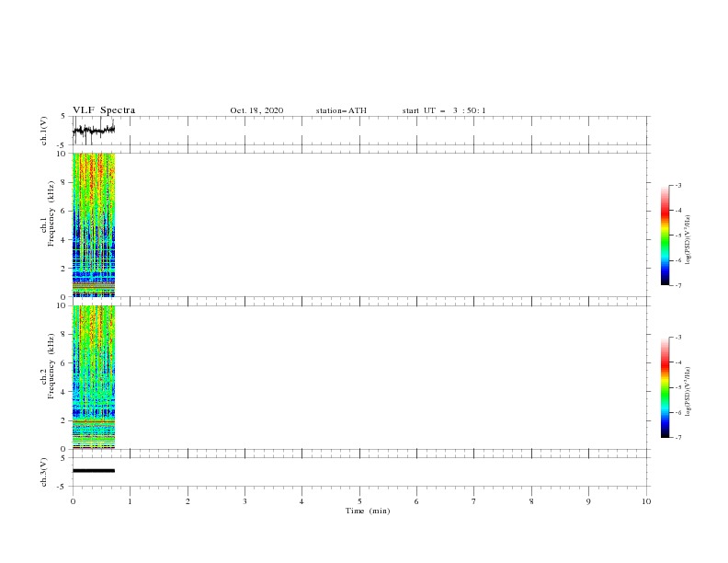Click the "station=ATH" label
The image size is (728, 563).
point(341,110)
